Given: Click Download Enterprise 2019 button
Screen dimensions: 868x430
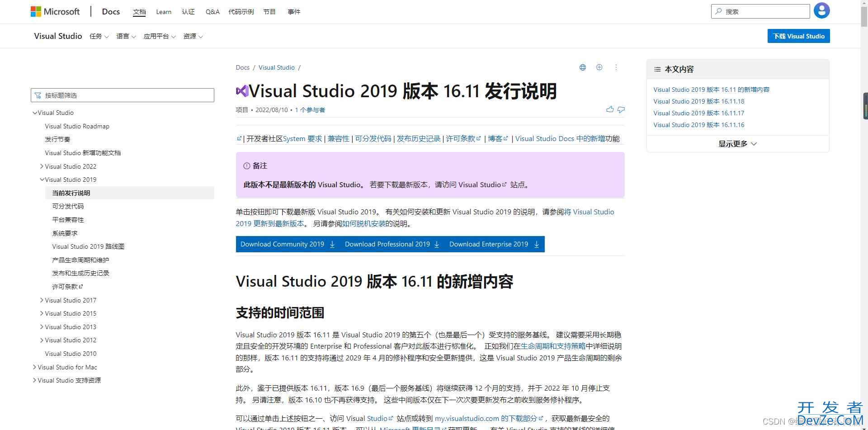Looking at the screenshot, I should [494, 244].
